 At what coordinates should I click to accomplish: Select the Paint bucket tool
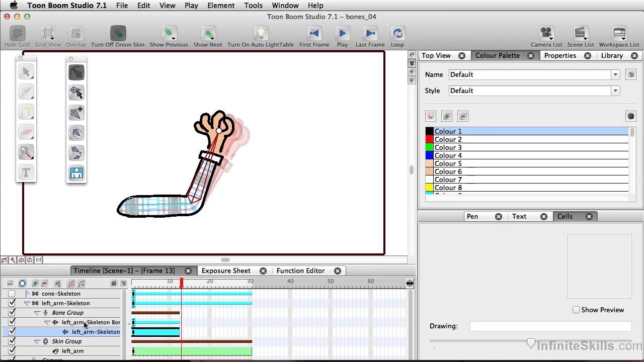26,112
